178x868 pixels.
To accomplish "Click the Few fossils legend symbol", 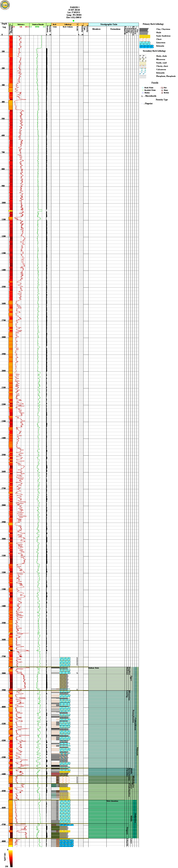I will click(x=162, y=88).
